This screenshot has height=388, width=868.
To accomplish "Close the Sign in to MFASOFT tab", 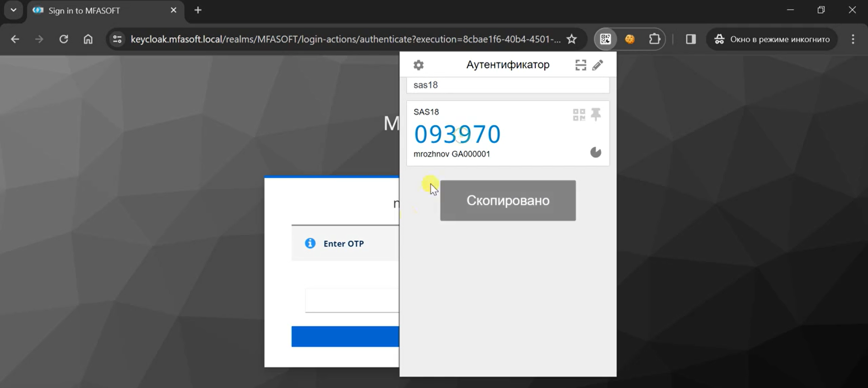I will [174, 10].
